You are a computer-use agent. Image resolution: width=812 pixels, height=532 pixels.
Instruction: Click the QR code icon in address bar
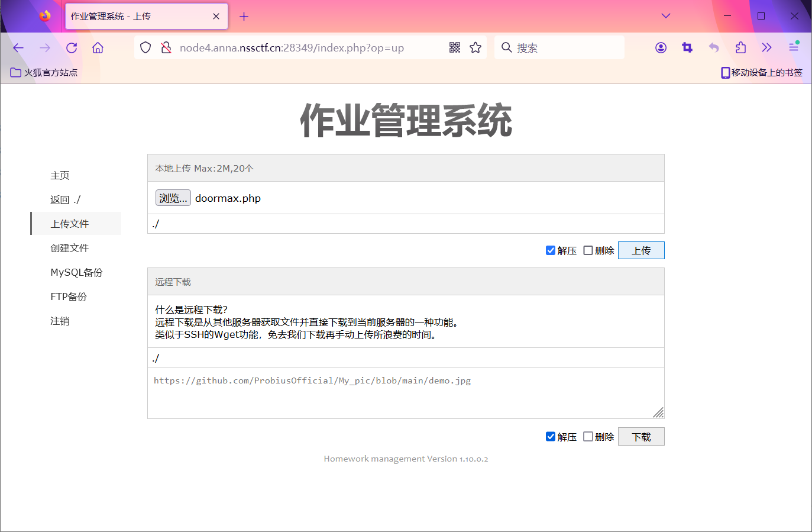(x=454, y=47)
